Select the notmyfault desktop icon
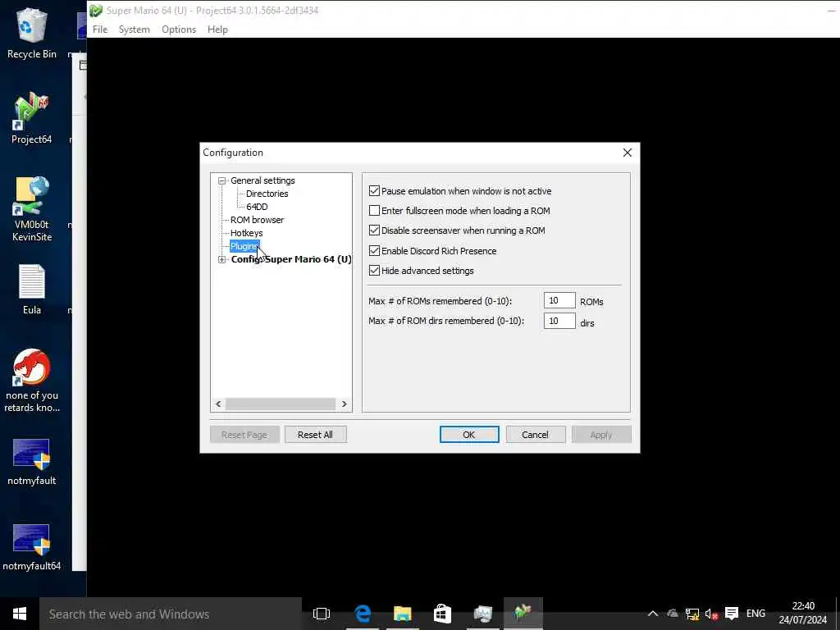 [32, 462]
